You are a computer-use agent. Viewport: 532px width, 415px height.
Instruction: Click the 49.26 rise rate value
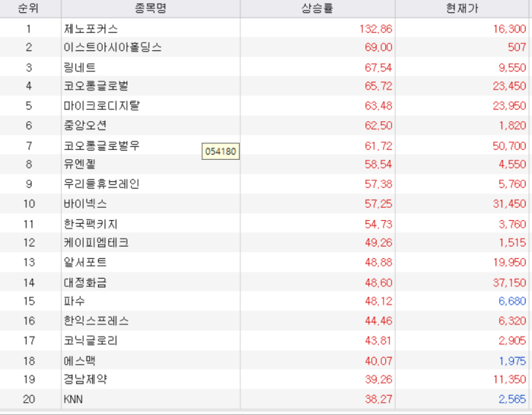pyautogui.click(x=379, y=242)
